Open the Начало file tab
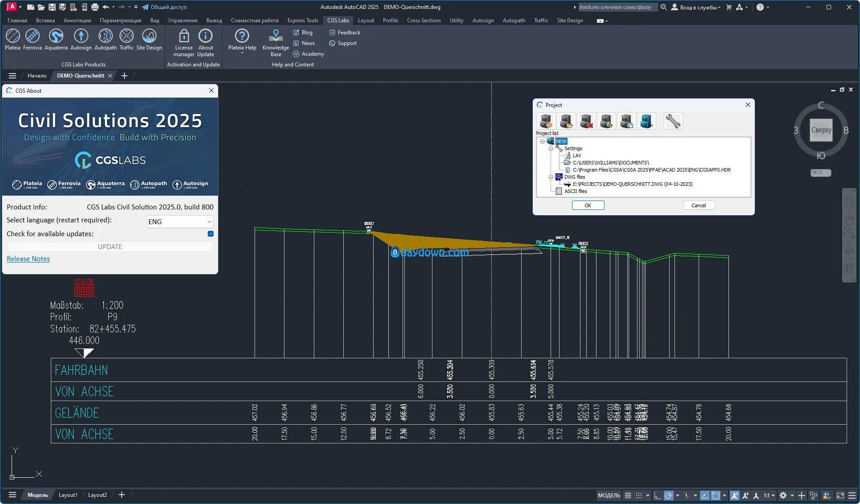Screen dimensions: 860x504 pyautogui.click(x=37, y=76)
